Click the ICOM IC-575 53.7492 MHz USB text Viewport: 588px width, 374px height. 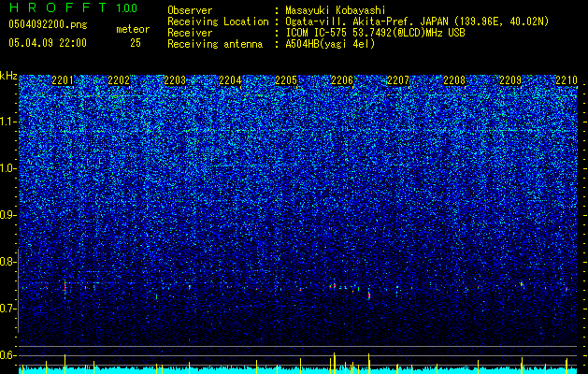point(375,33)
